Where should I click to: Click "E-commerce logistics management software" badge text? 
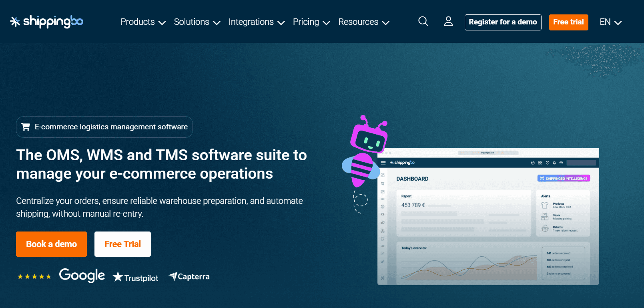tap(111, 127)
